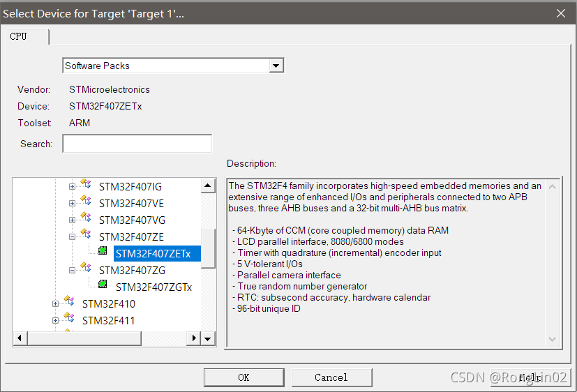This screenshot has width=577, height=392.
Task: Click the STM32F407VE family icon
Action: click(86, 200)
